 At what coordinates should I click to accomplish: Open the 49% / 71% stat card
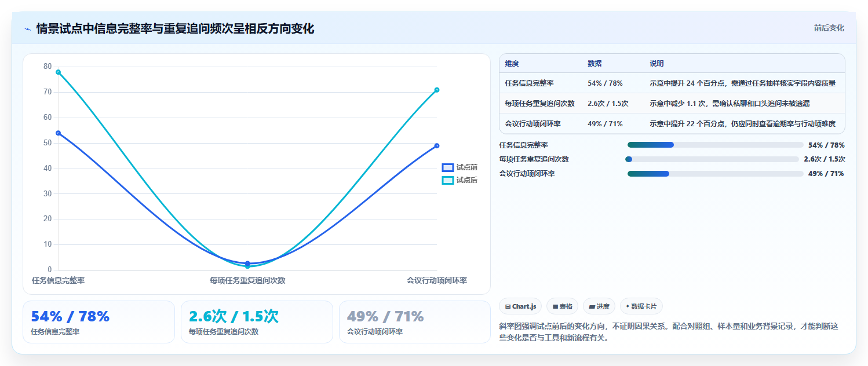(415, 322)
